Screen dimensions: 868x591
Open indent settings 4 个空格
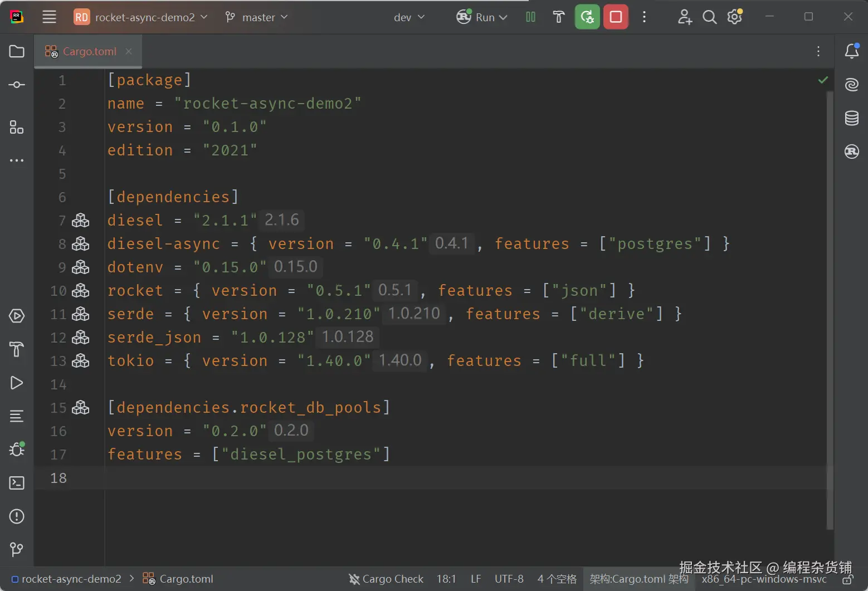coord(557,579)
